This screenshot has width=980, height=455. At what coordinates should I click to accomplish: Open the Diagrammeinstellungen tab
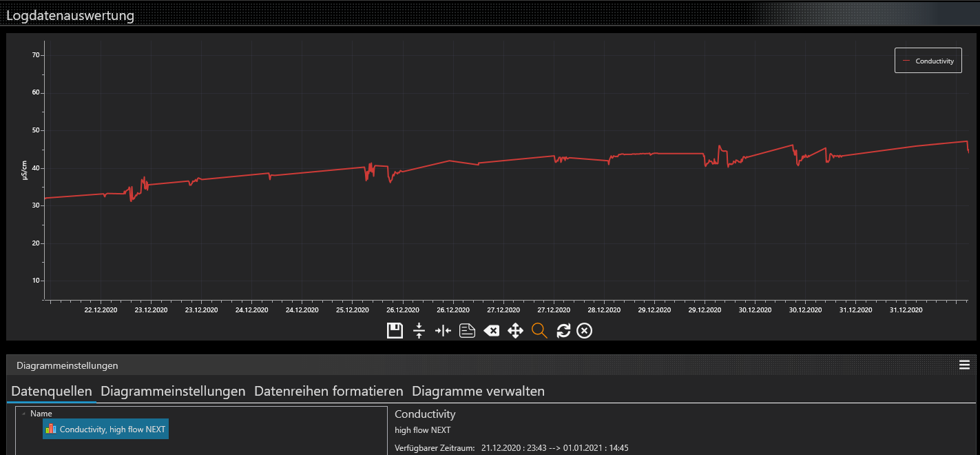173,392
